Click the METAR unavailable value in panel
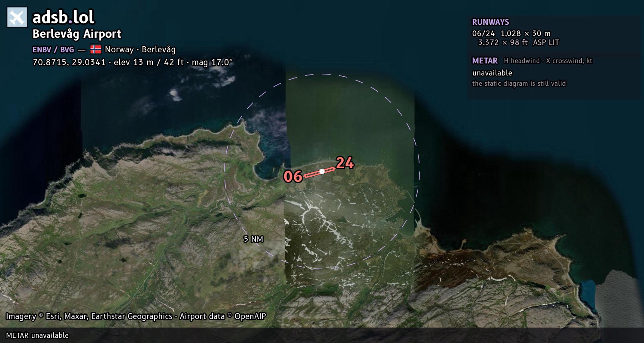Viewport: 644px width, 343px height. pyautogui.click(x=492, y=73)
